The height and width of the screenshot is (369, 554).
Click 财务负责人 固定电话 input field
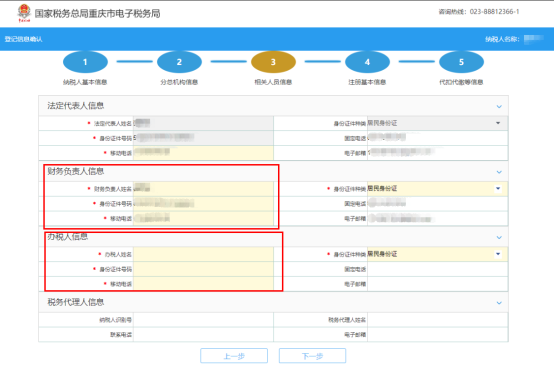tap(437, 204)
